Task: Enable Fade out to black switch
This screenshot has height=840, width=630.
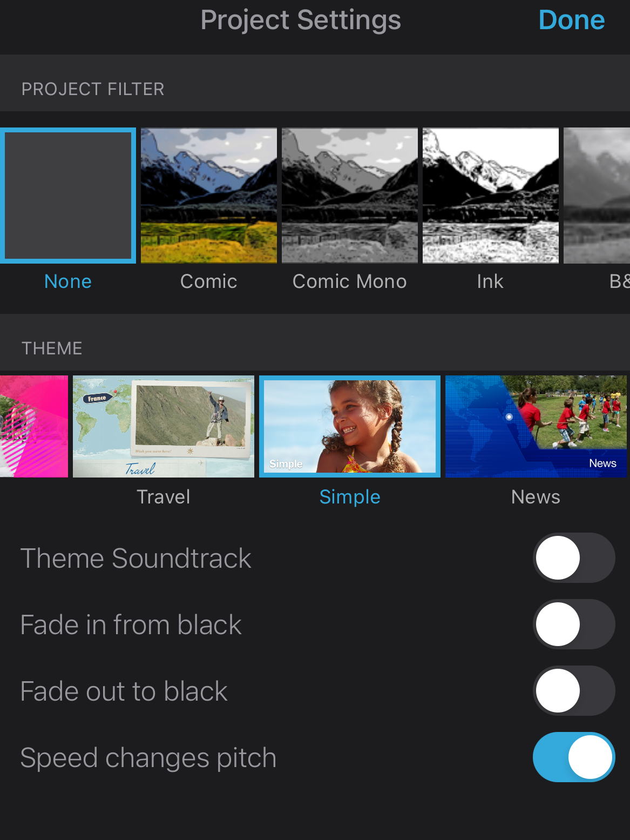Action: [x=574, y=691]
